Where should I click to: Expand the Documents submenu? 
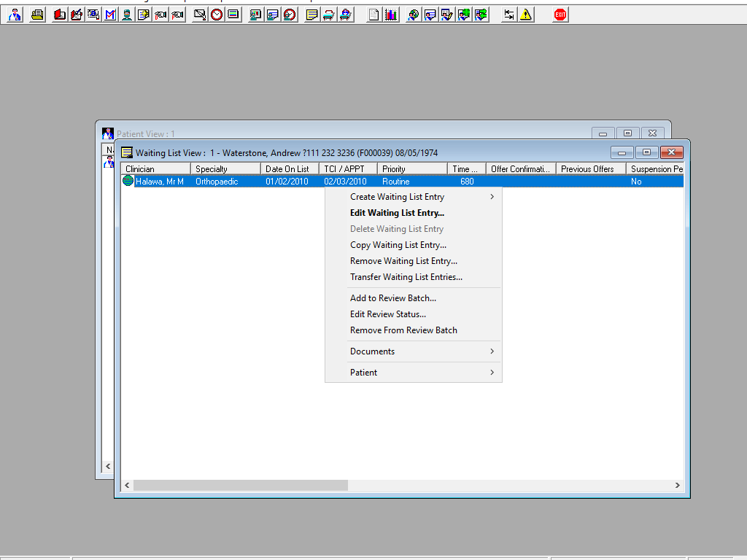(413, 351)
